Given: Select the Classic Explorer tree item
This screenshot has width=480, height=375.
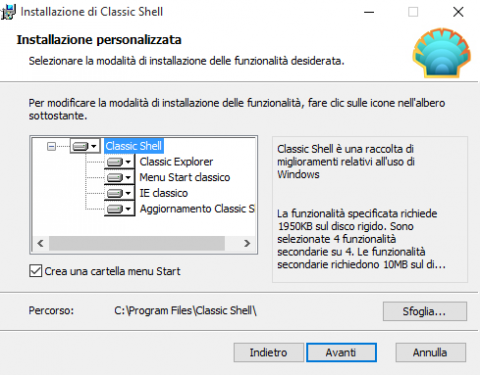Looking at the screenshot, I should (x=176, y=162).
